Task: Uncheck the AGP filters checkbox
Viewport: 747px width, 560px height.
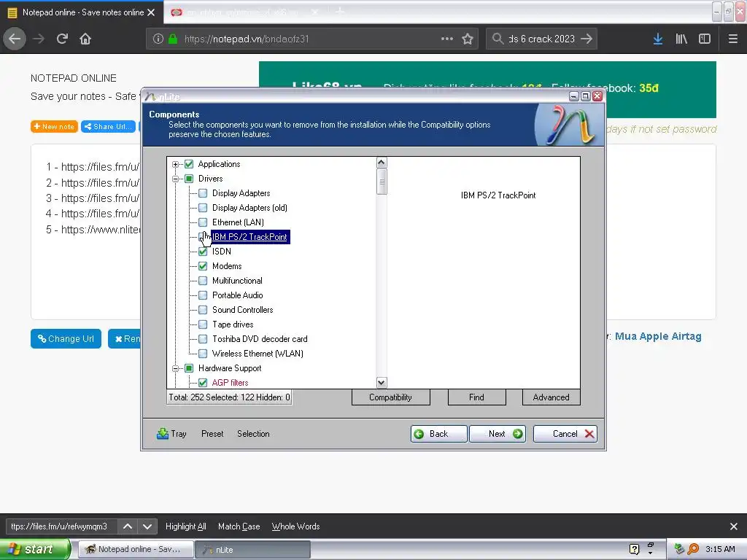Action: coord(203,383)
